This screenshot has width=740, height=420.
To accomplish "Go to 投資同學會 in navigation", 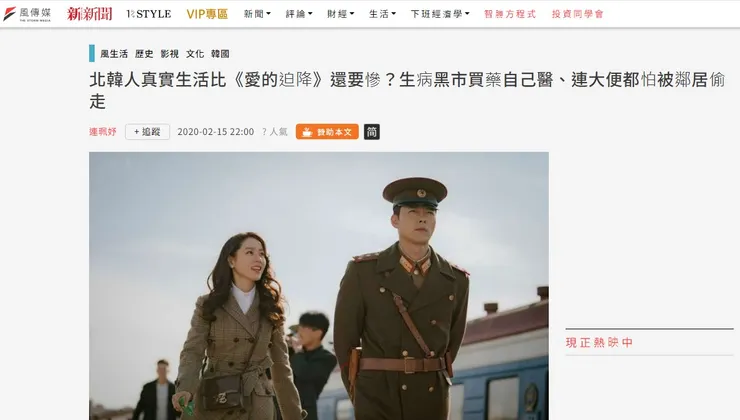I will 578,14.
